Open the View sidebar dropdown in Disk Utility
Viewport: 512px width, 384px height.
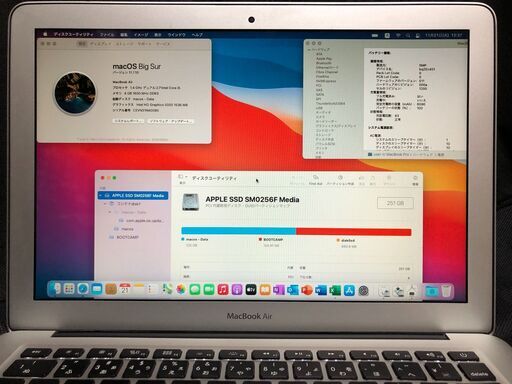(182, 178)
